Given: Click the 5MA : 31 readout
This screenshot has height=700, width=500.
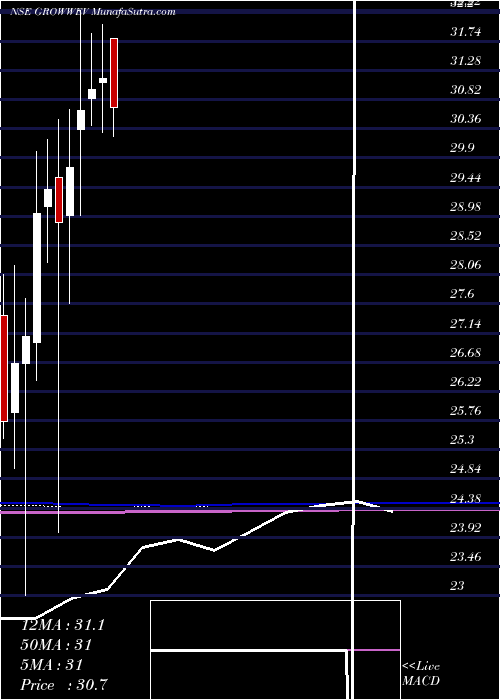Looking at the screenshot, I should click(52, 665).
